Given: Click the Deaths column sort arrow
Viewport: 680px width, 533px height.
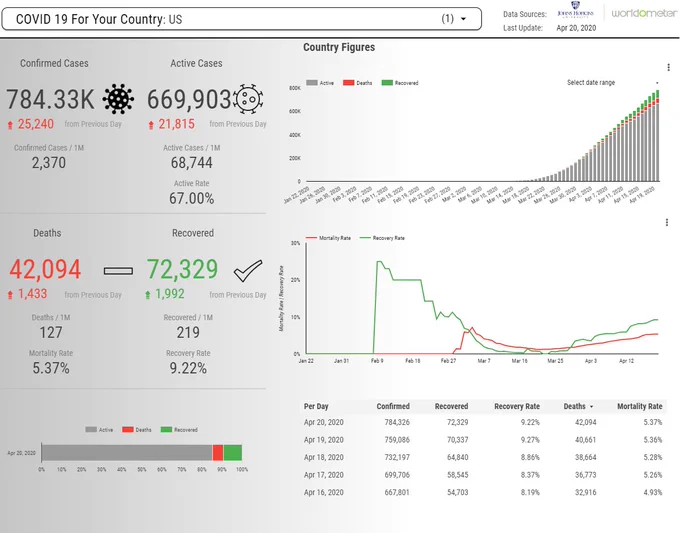Looking at the screenshot, I should [592, 407].
